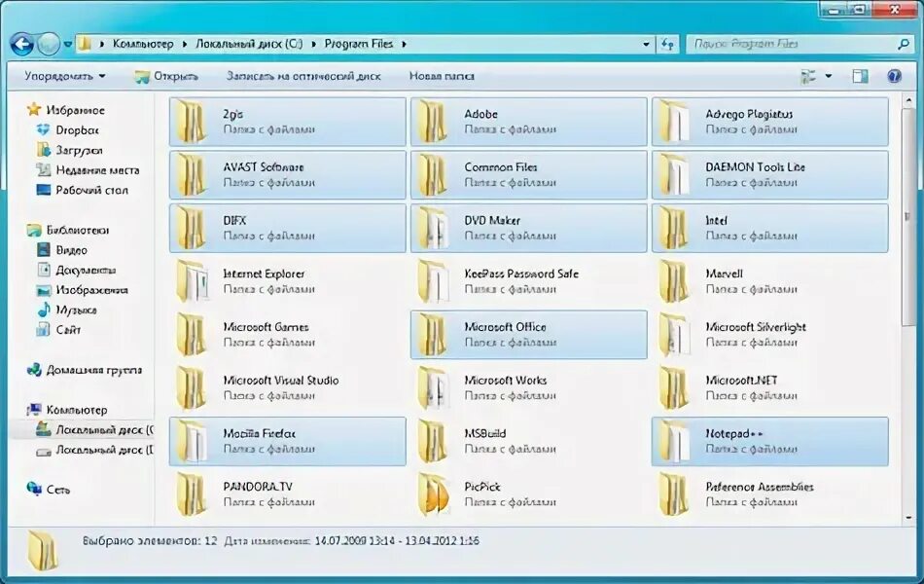This screenshot has height=584, width=924.
Task: Click Program Files breadcrumb segment
Action: click(358, 44)
